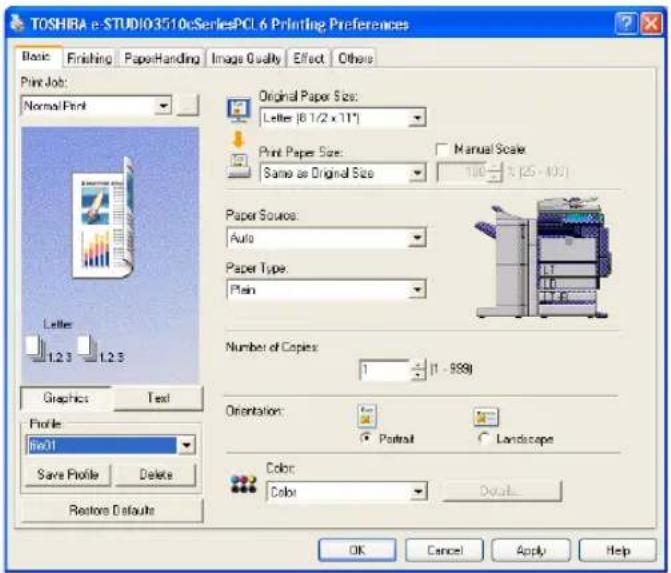Click the first collate pages icon under Letter
Screen dimensions: 671x573
point(36,348)
